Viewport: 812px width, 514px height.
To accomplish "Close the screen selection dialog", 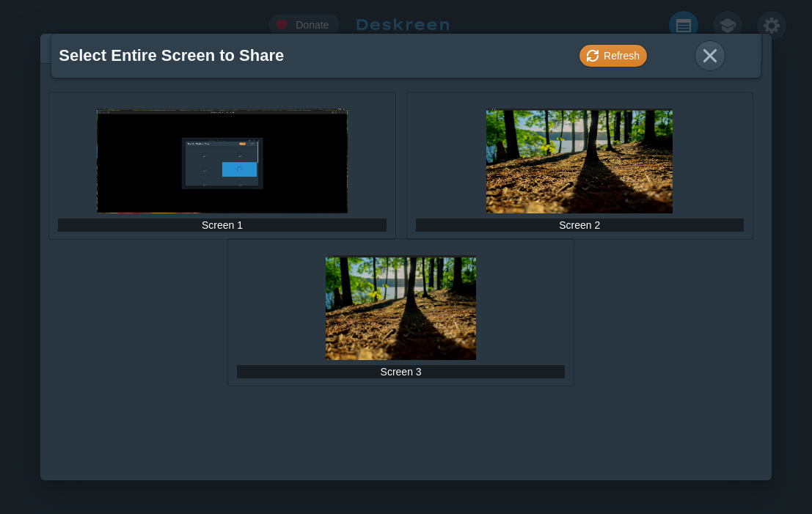I will click(709, 56).
